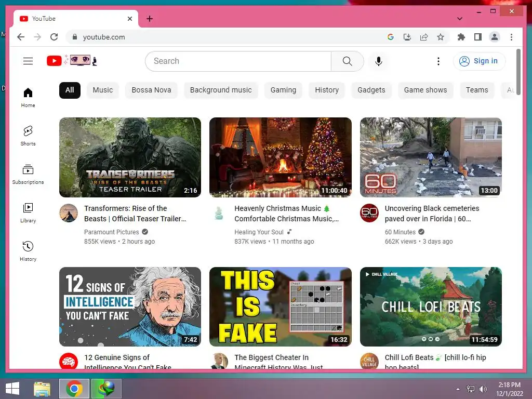Open The Biggest Cheater In Minecraft title
532x399 pixels.
(278, 362)
